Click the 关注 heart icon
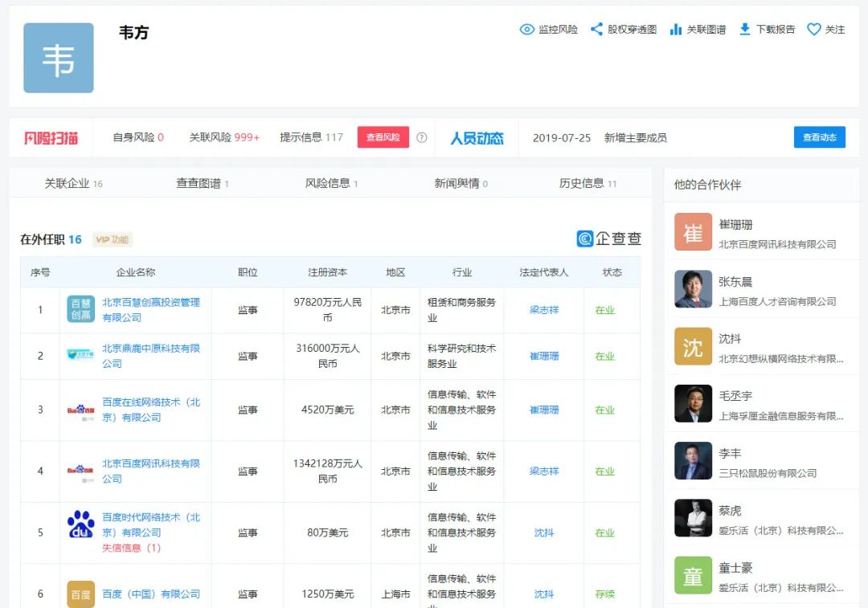Image resolution: width=868 pixels, height=608 pixels. pos(813,30)
